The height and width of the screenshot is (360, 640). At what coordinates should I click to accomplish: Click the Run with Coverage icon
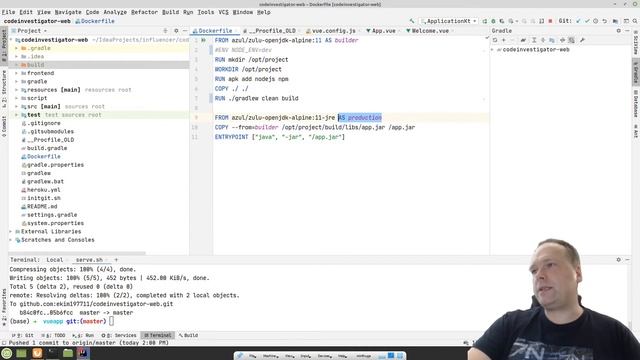(x=502, y=21)
